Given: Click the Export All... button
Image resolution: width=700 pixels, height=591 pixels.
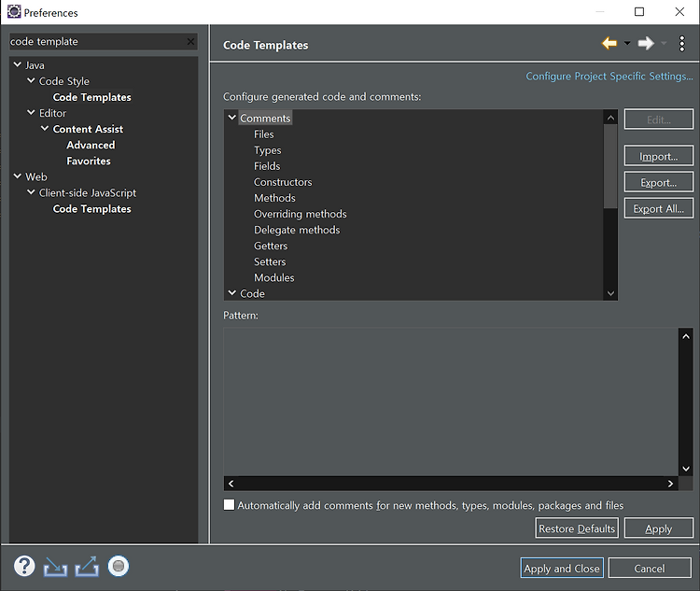Looking at the screenshot, I should (659, 208).
